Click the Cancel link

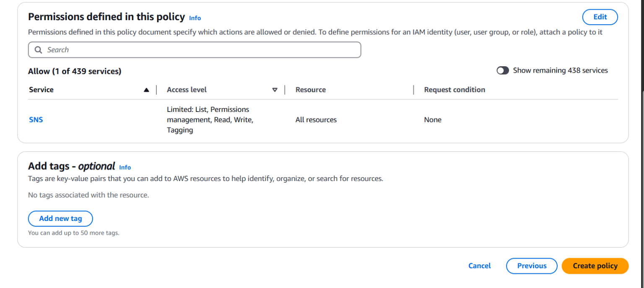pyautogui.click(x=479, y=266)
